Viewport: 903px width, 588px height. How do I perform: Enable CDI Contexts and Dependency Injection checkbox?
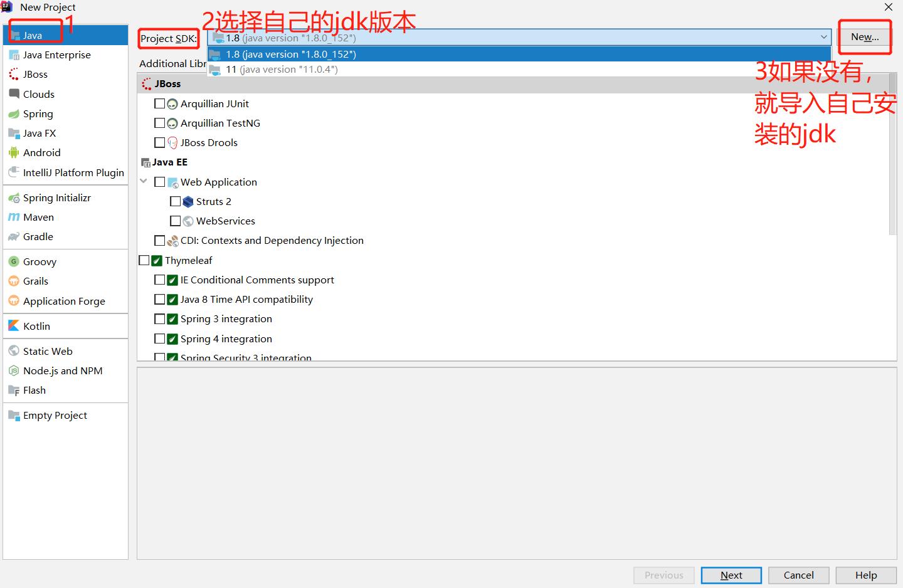pyautogui.click(x=159, y=240)
